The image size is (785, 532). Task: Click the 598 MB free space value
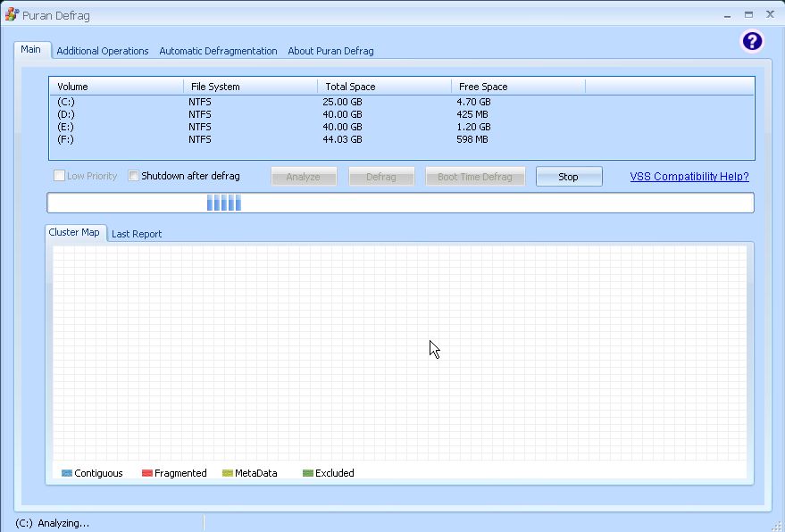tap(472, 139)
